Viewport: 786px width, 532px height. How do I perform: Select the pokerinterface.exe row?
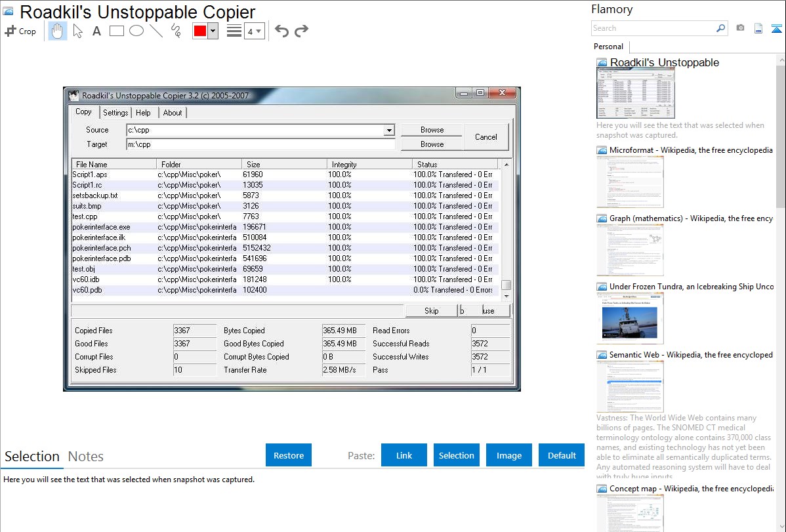285,227
